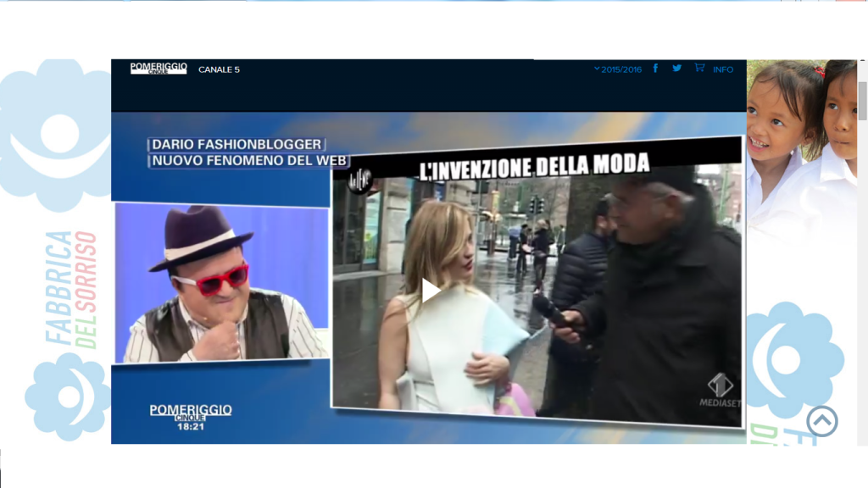Click the scroll-to-top arrow circle button

[822, 421]
